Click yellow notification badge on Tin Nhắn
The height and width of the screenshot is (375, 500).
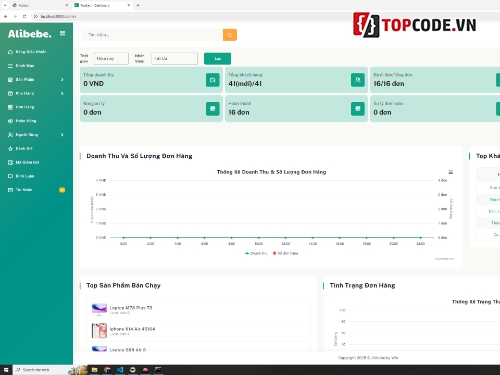coord(62,190)
